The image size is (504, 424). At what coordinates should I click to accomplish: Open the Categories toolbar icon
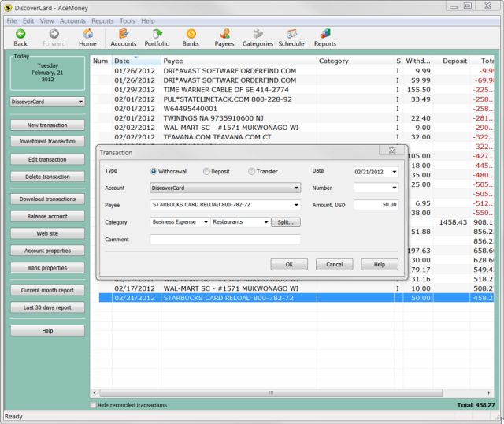point(258,34)
